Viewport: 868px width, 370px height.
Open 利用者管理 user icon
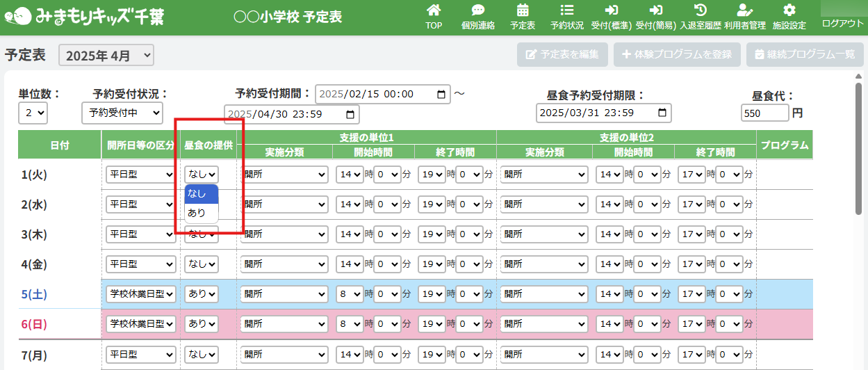coord(745,11)
